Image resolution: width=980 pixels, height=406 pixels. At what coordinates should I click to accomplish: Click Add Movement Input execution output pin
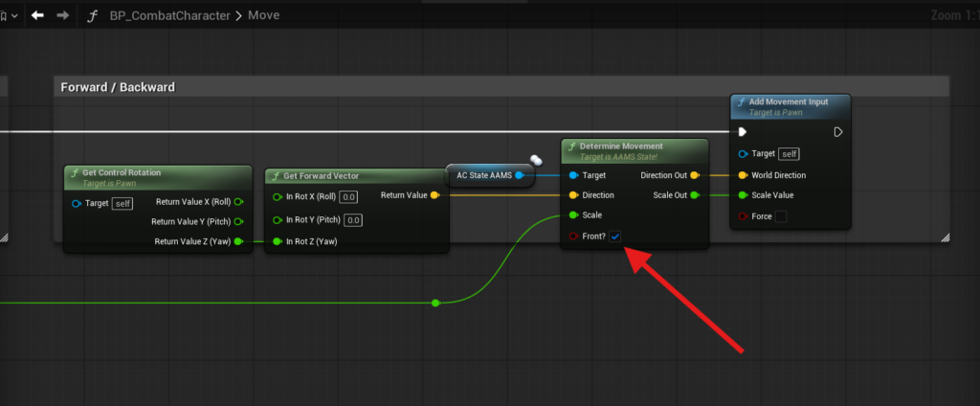click(838, 132)
